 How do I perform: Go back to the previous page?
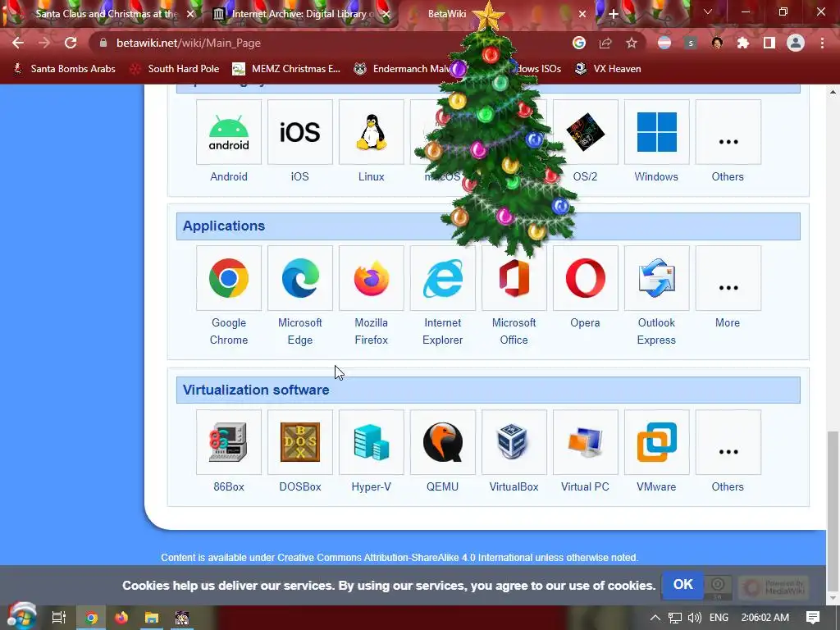click(18, 43)
